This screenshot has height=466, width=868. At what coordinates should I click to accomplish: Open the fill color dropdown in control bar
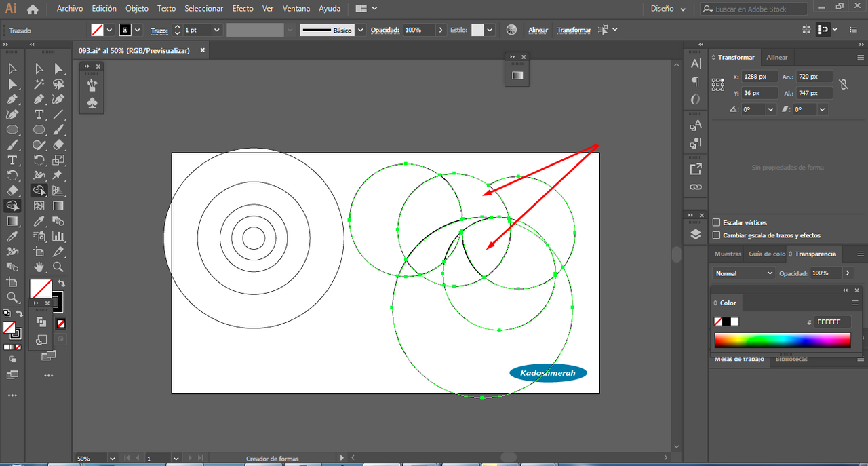109,30
